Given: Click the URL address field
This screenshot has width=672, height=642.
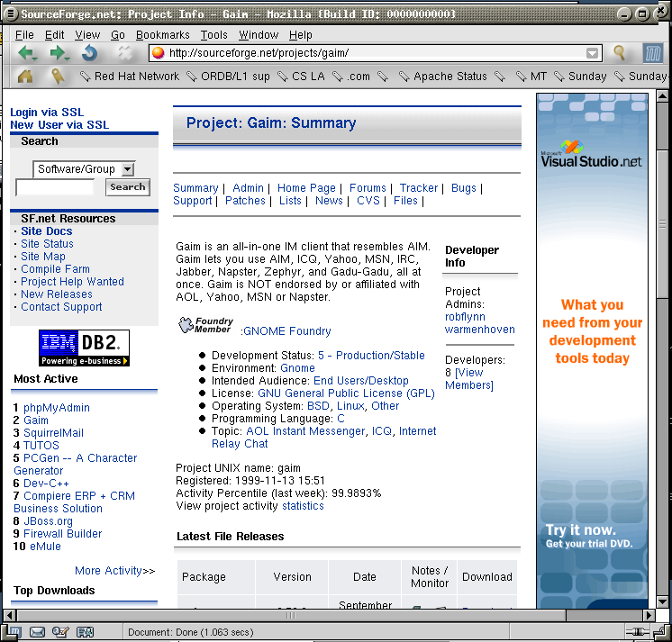Looking at the screenshot, I should pos(375,53).
